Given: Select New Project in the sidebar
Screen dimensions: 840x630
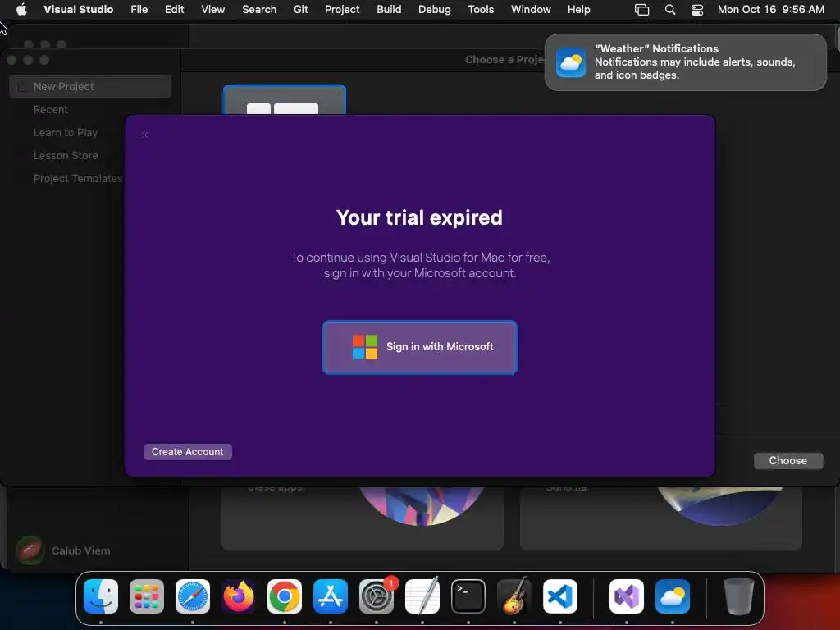Looking at the screenshot, I should 90,86.
